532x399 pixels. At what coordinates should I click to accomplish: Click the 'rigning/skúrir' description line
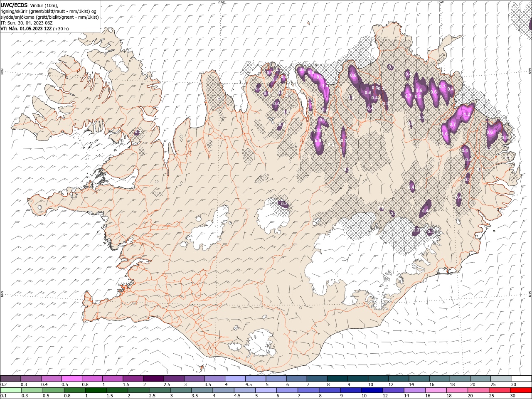[49, 11]
